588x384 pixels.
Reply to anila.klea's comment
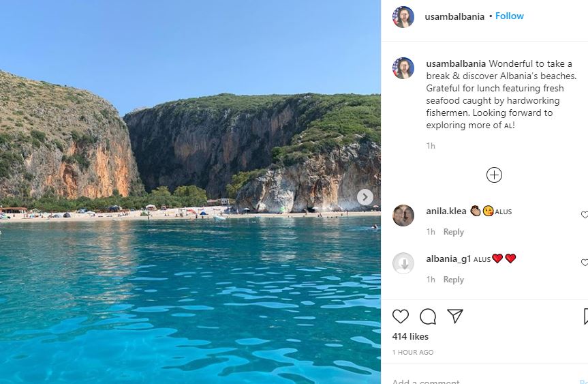point(454,232)
